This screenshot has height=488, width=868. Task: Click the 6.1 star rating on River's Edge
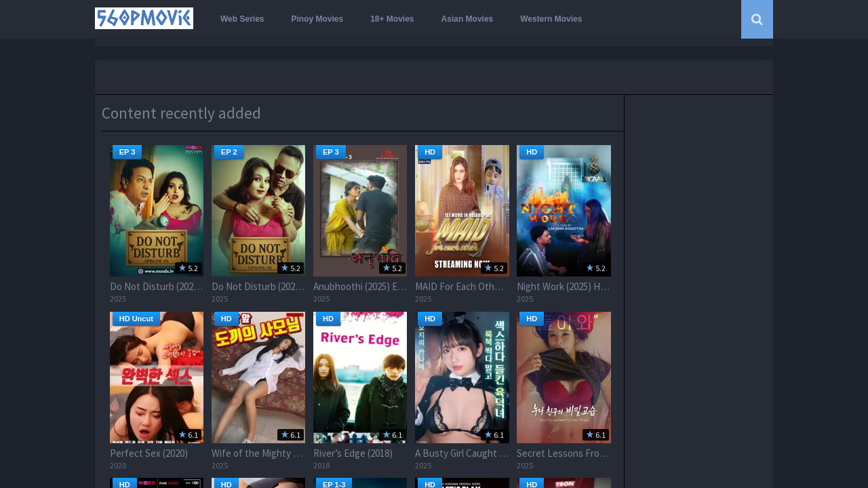393,435
